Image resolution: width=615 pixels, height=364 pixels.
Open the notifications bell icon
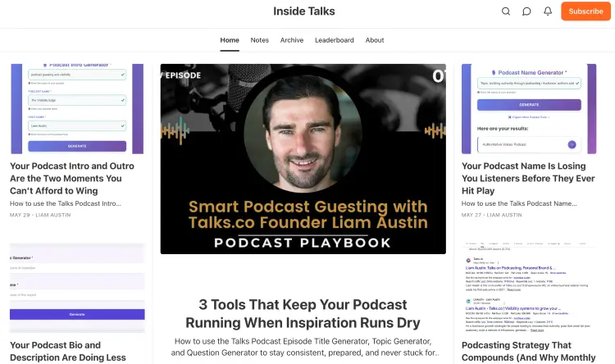pyautogui.click(x=548, y=11)
